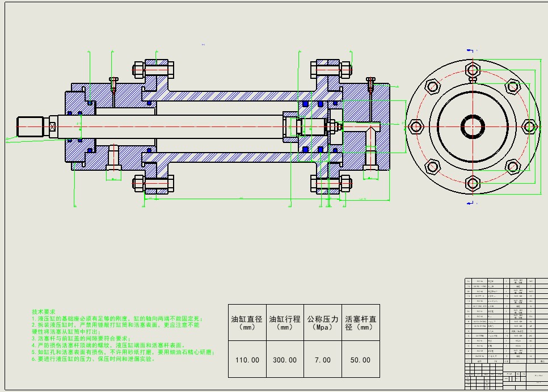Viewport: 548px width, 392px height.
Task: Click the upper-left flange bolt and nut assembly
Action: pyautogui.click(x=153, y=71)
